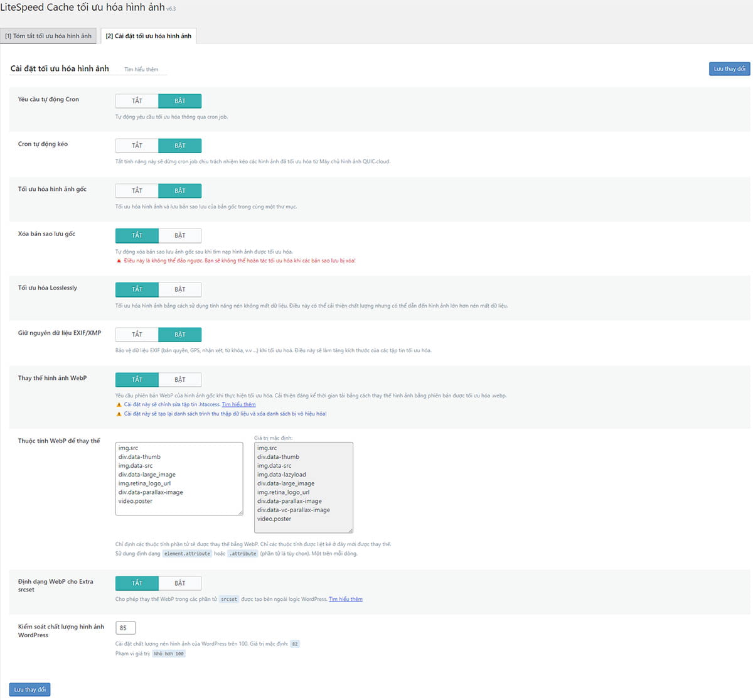Click the default value 82 code tag
Image resolution: width=753 pixels, height=700 pixels.
[x=295, y=644]
